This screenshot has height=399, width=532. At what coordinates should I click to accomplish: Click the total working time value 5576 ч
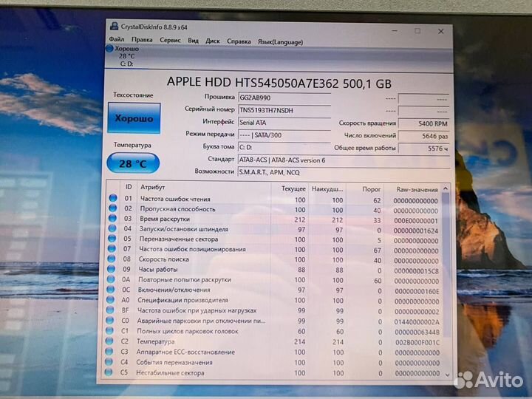pyautogui.click(x=423, y=149)
